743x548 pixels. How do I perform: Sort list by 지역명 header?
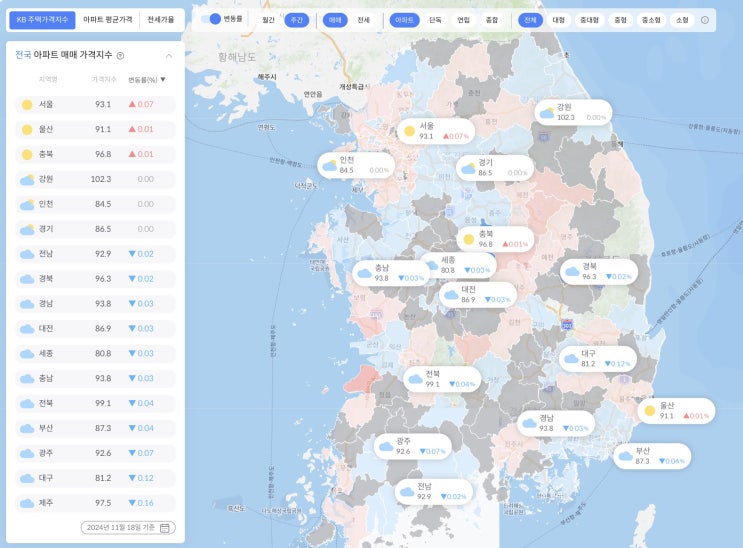pos(48,79)
